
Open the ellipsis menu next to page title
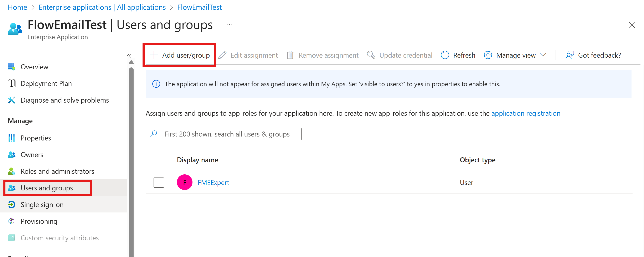point(229,25)
